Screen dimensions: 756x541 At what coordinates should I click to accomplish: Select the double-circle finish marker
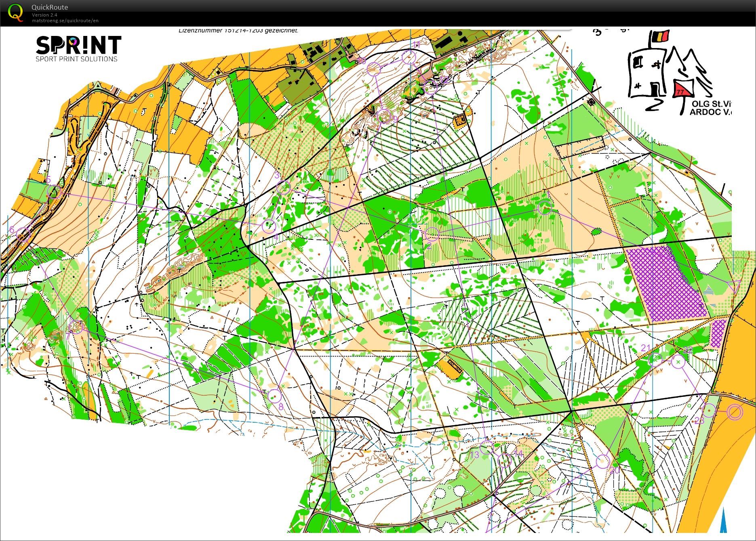click(735, 412)
